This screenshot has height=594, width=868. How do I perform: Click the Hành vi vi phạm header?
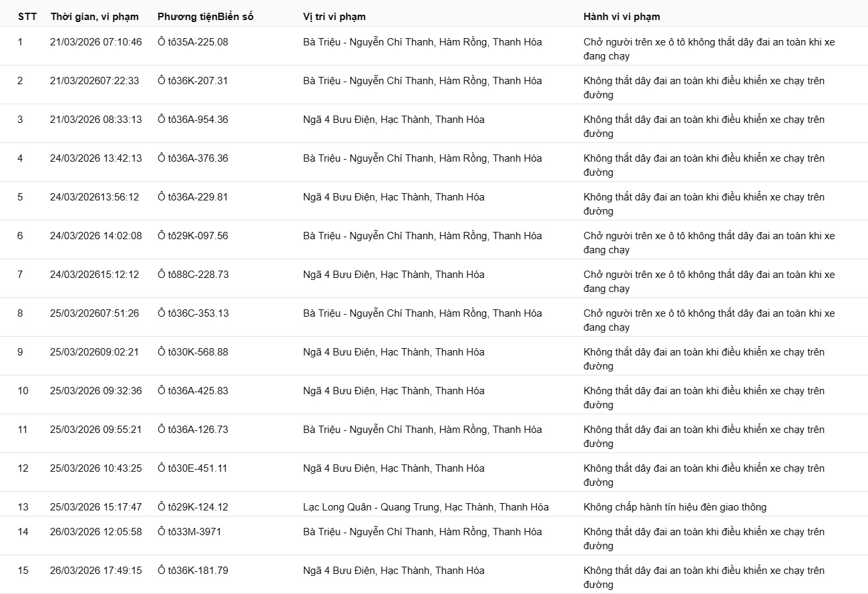[x=622, y=17]
